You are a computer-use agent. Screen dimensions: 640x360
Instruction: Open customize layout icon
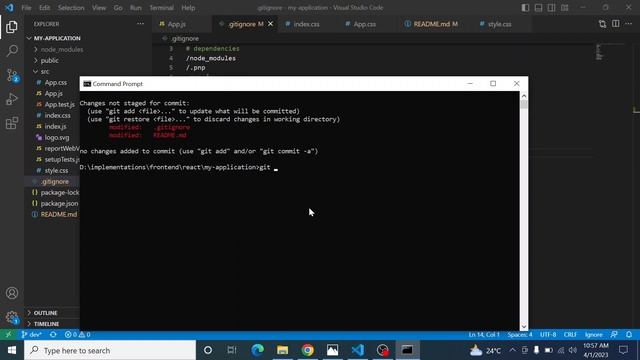tap(564, 8)
